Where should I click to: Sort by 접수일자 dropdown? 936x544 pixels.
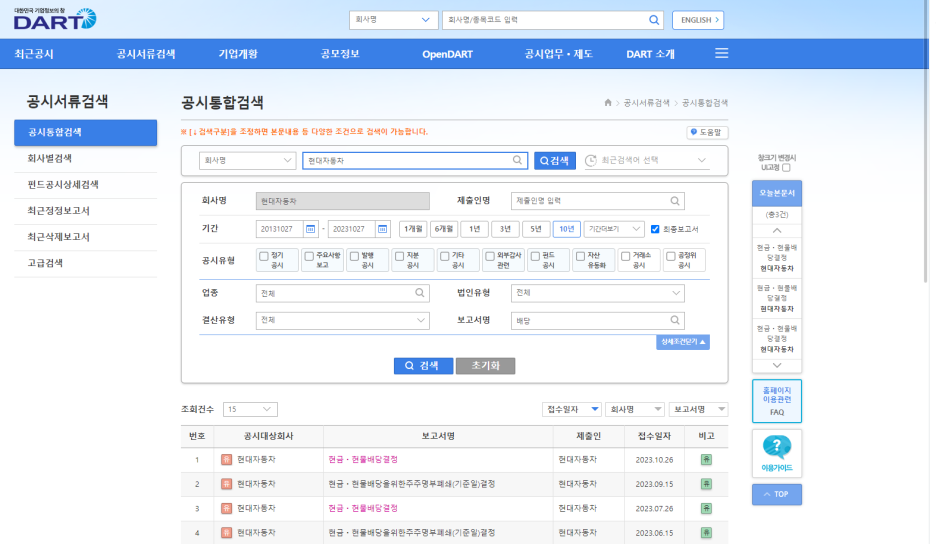[x=571, y=410]
